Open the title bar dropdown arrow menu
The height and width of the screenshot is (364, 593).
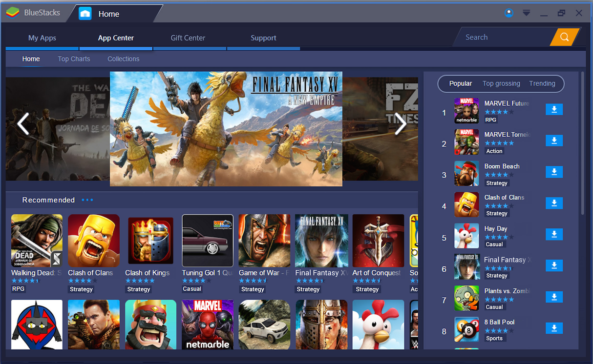(527, 13)
